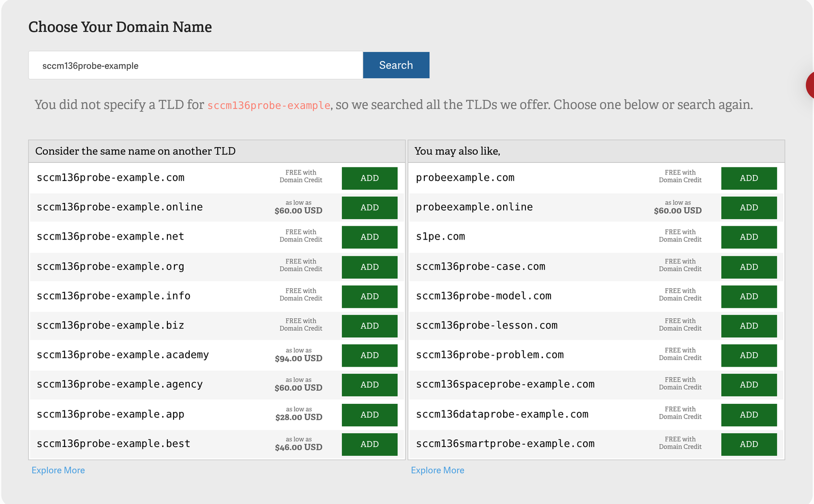Viewport: 814px width, 504px height.
Task: Add sccm136probe-example.best domain
Action: pos(369,444)
